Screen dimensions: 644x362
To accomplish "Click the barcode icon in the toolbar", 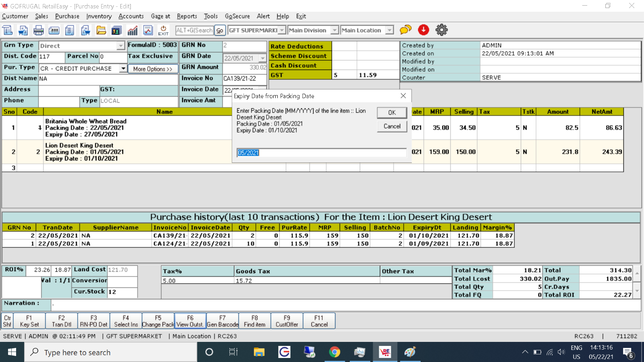I will [54, 30].
